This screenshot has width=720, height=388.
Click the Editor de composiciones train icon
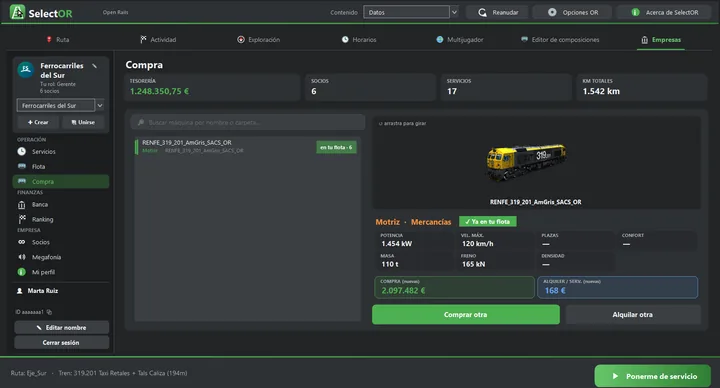coord(524,39)
